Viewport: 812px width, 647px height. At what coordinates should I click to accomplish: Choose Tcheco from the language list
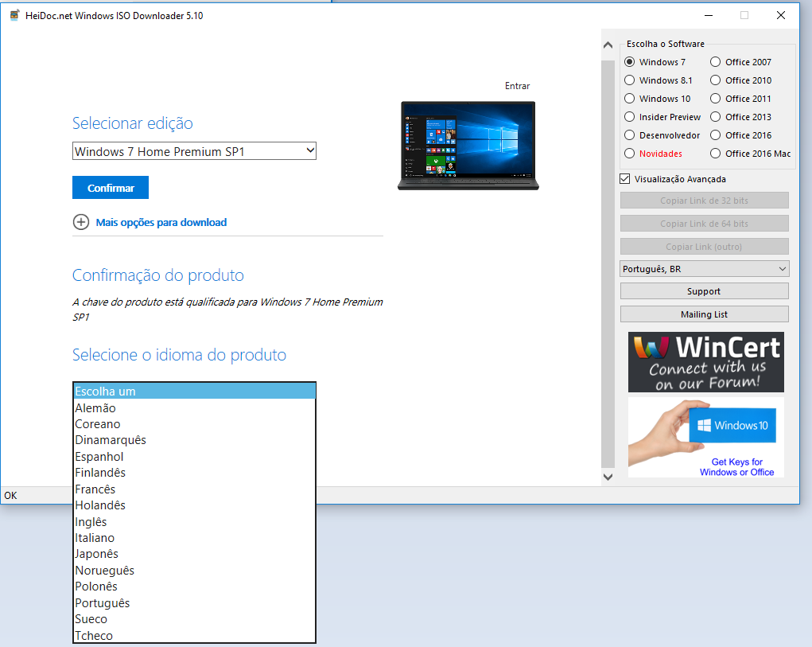click(194, 636)
